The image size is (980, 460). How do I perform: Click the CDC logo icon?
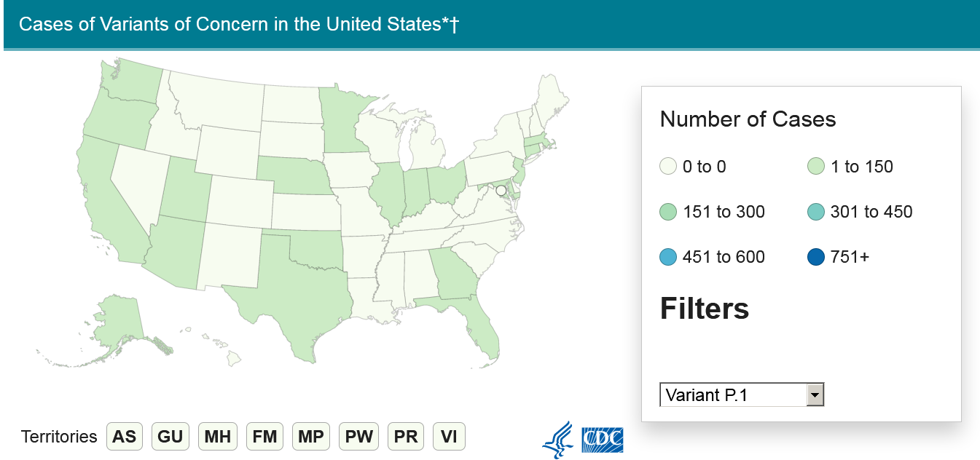tap(602, 439)
